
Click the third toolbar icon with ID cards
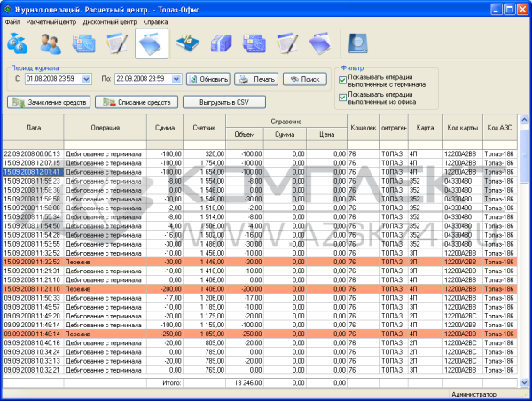click(x=86, y=43)
